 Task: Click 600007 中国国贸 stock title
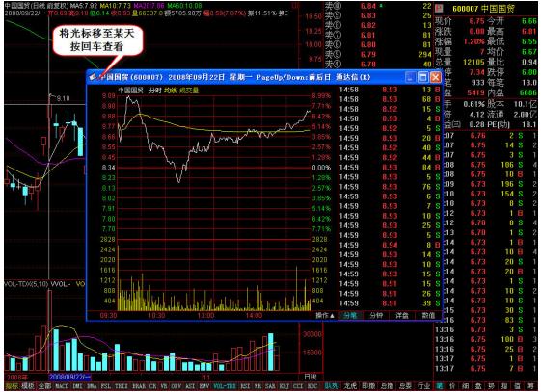pyautogui.click(x=483, y=9)
